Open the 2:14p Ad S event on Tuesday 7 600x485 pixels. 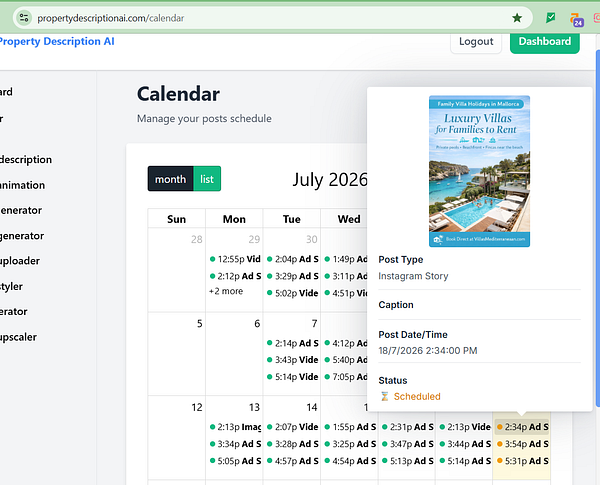pyautogui.click(x=292, y=343)
